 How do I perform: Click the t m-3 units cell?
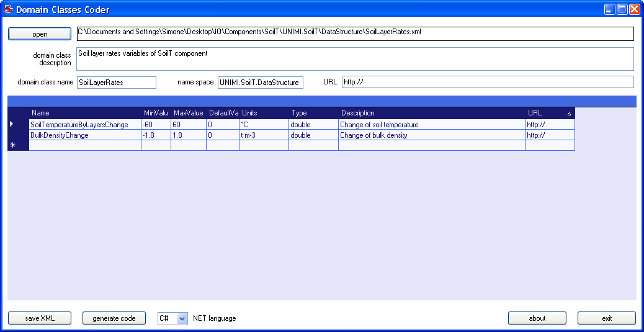coord(264,135)
